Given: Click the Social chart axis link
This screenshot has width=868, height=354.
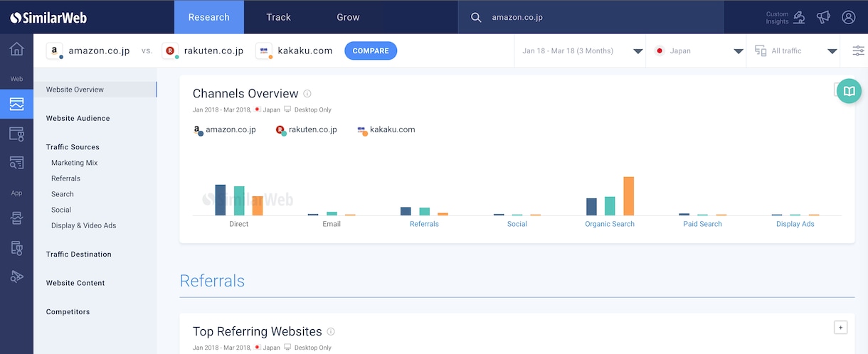Looking at the screenshot, I should pos(517,224).
